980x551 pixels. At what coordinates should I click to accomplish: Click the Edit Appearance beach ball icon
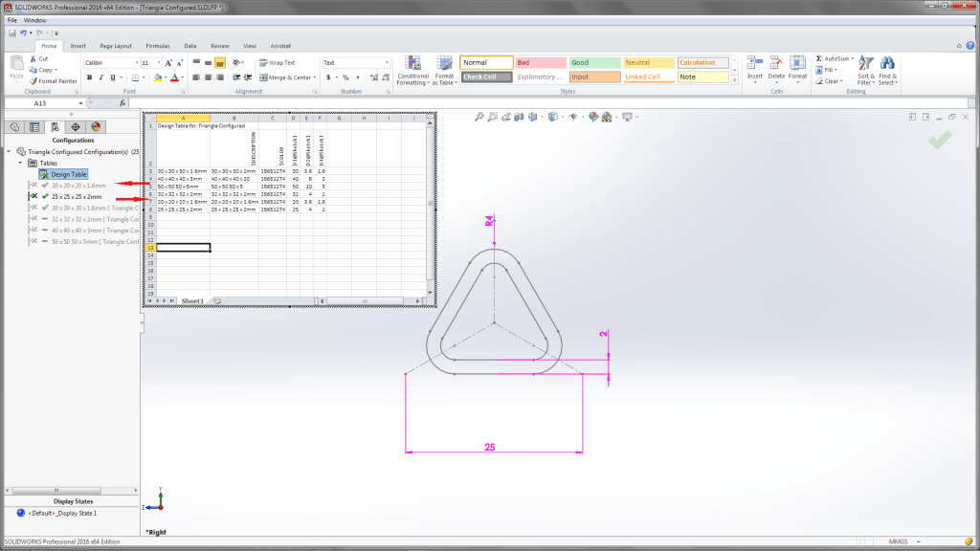pos(591,117)
